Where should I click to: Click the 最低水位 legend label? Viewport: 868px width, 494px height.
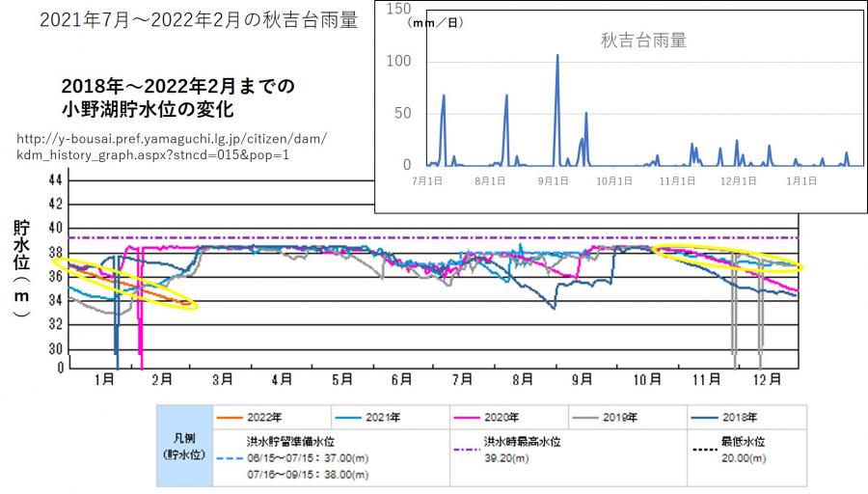click(743, 442)
